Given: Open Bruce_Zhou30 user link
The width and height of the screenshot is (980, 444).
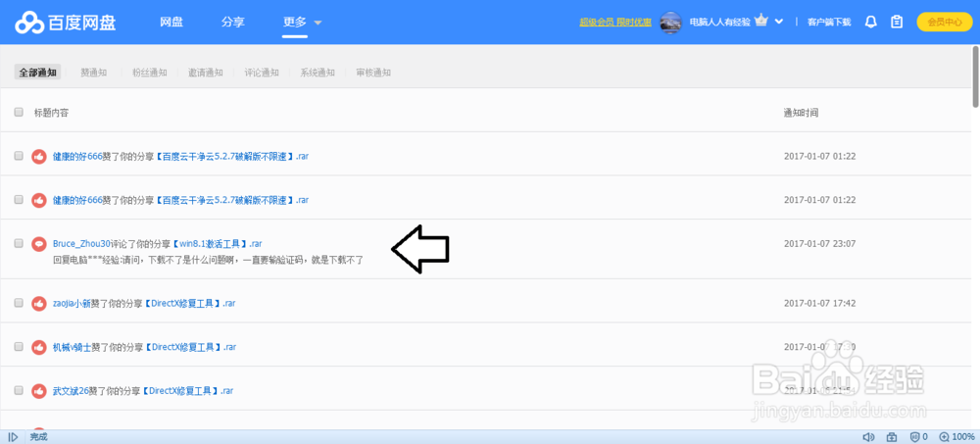Looking at the screenshot, I should (x=82, y=243).
